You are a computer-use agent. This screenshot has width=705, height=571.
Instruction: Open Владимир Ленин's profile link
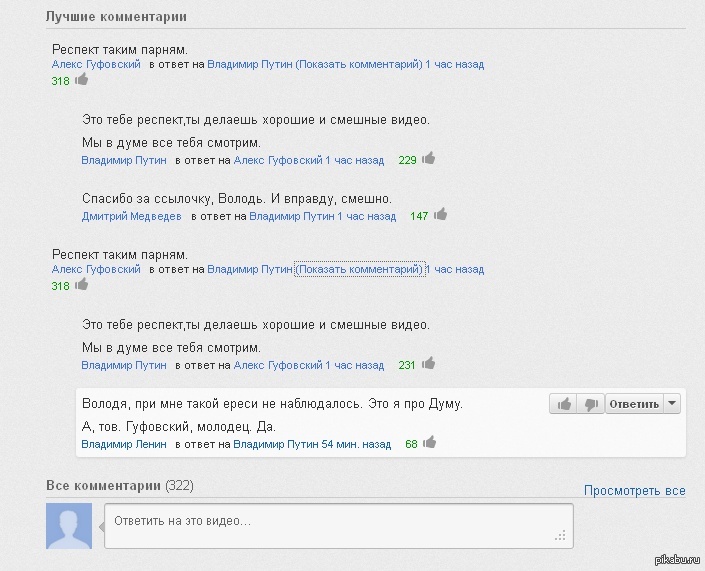tap(123, 444)
